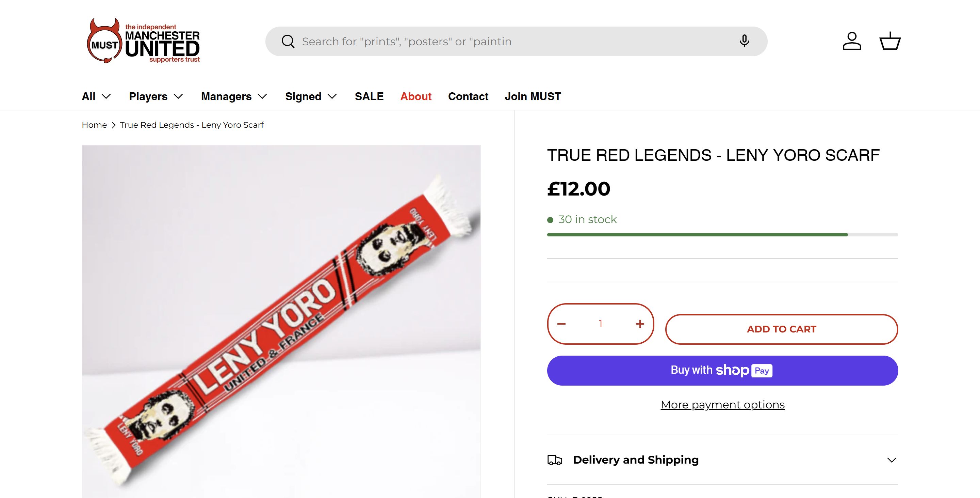
Task: Click the search magnifier icon
Action: pyautogui.click(x=288, y=42)
